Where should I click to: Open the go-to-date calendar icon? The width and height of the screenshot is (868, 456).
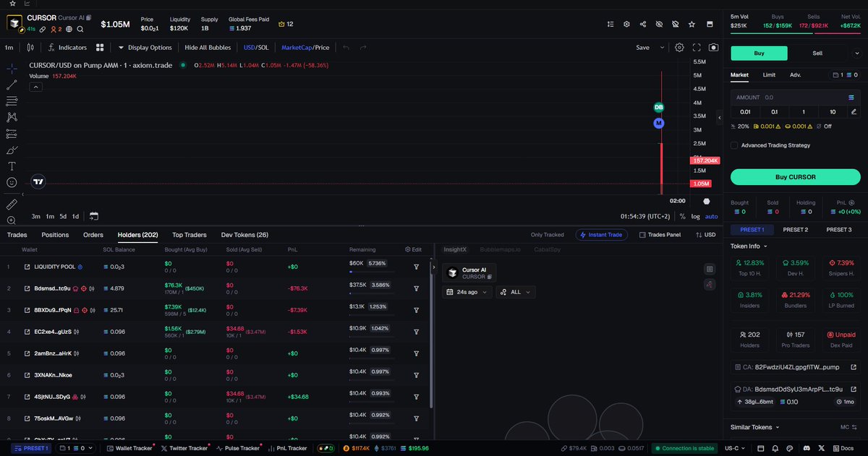click(x=94, y=216)
